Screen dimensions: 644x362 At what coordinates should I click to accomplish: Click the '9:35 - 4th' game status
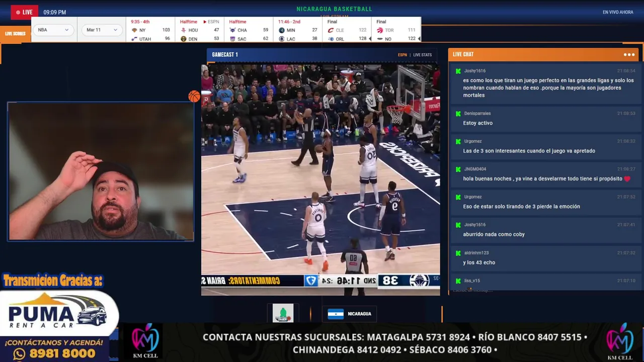point(140,22)
